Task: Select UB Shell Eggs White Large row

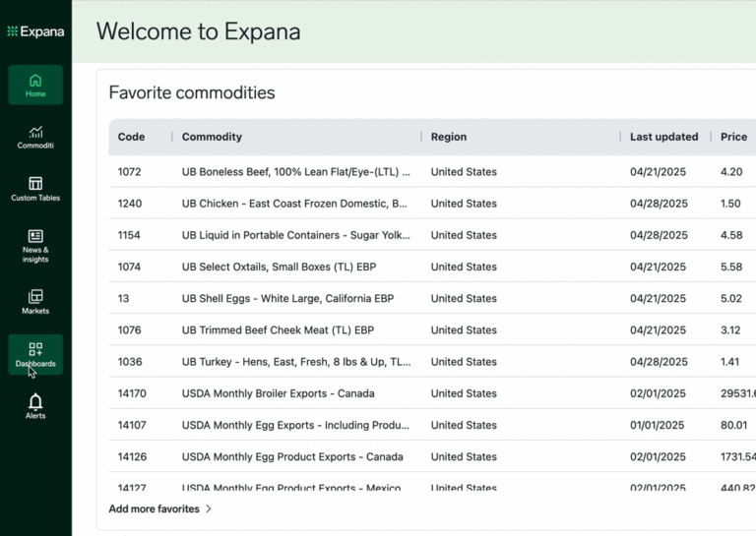Action: [287, 298]
